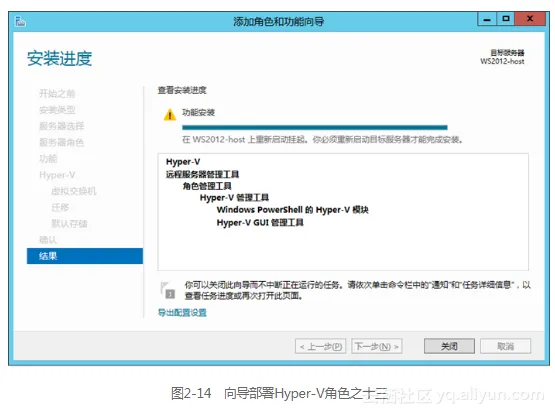Viewport: 555px width, 415px height.
Task: Open the 迁移 sub-step
Action: [60, 208]
